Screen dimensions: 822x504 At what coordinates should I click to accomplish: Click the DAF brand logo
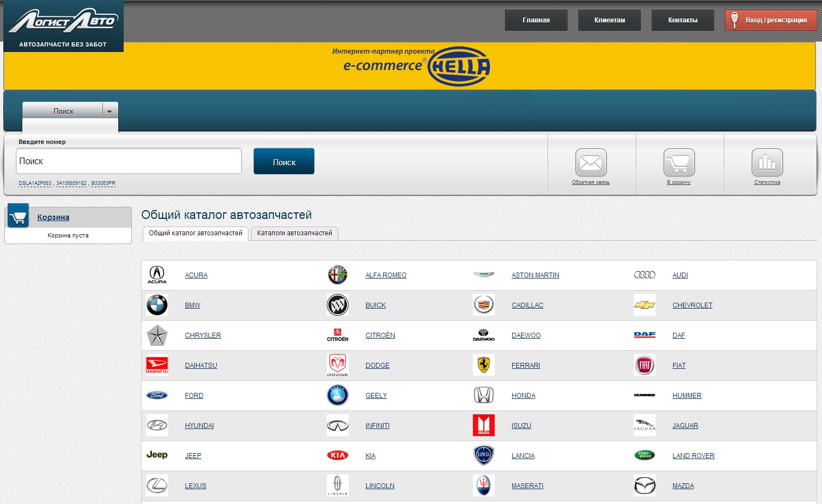[645, 335]
